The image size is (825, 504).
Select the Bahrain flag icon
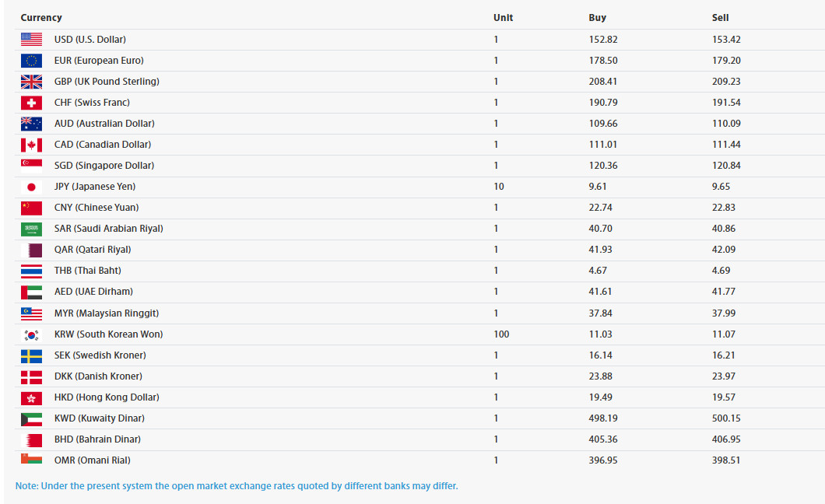tap(32, 439)
